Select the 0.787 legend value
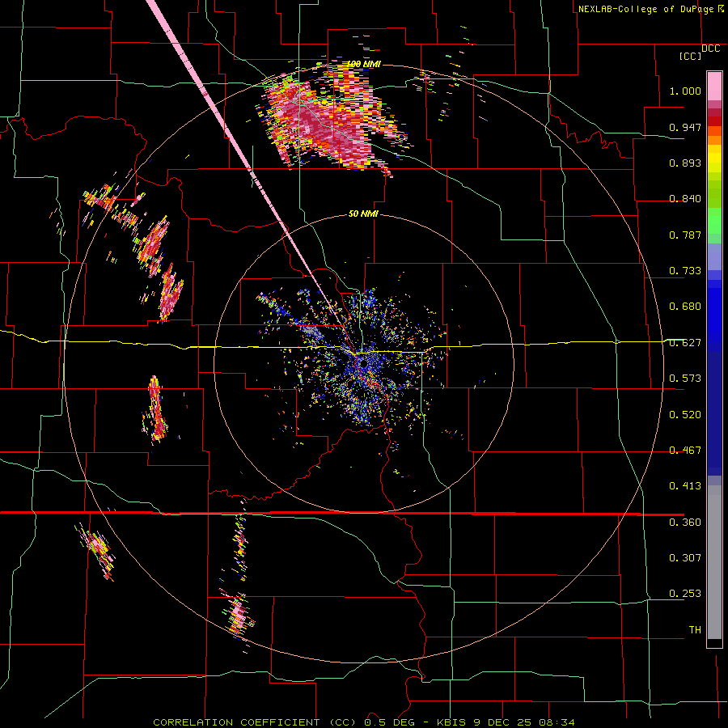Viewport: 728px width, 728px height. coord(685,235)
